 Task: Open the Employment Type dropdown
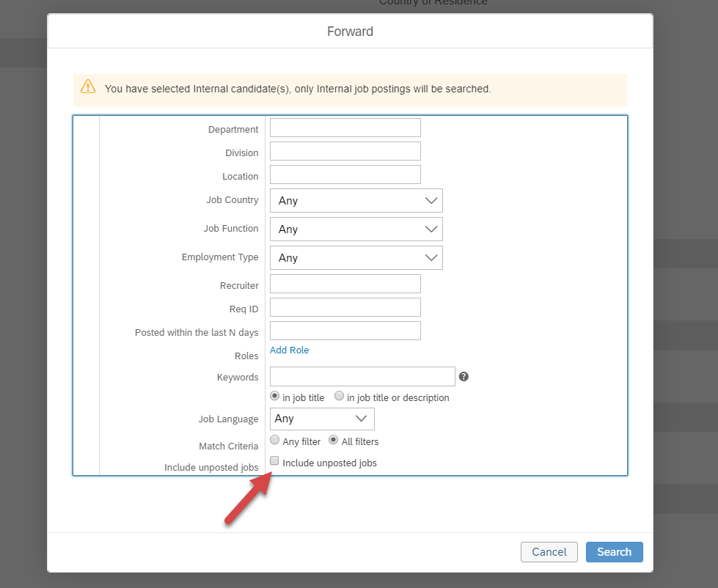356,257
